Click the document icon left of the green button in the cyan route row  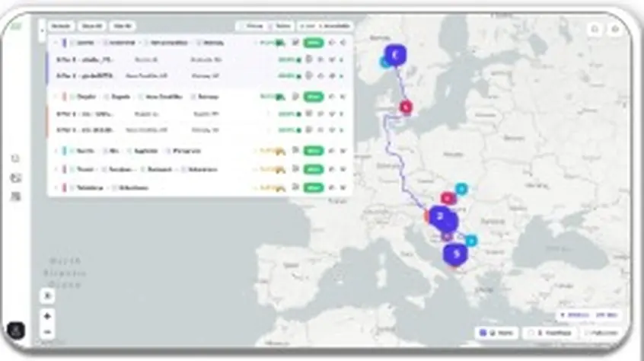coord(295,151)
